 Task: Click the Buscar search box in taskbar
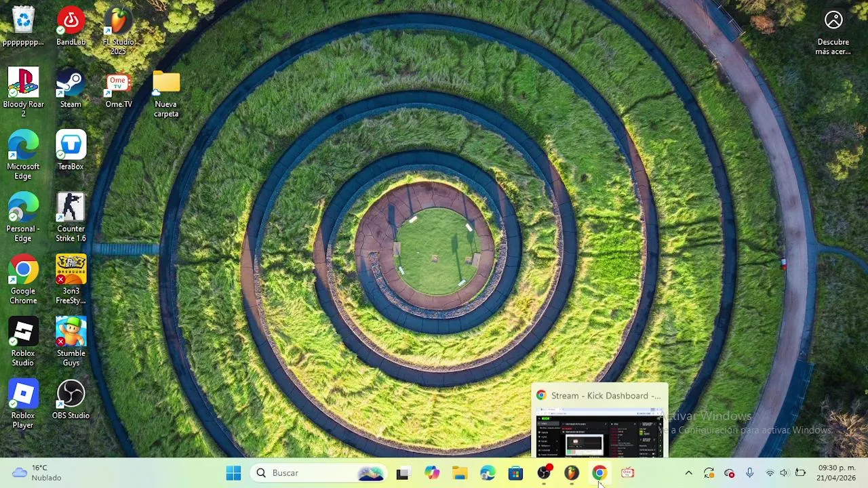pos(319,473)
